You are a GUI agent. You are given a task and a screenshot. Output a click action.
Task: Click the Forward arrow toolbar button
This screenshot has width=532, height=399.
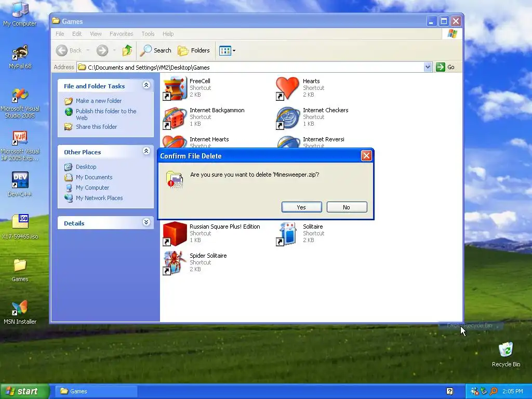pyautogui.click(x=102, y=50)
